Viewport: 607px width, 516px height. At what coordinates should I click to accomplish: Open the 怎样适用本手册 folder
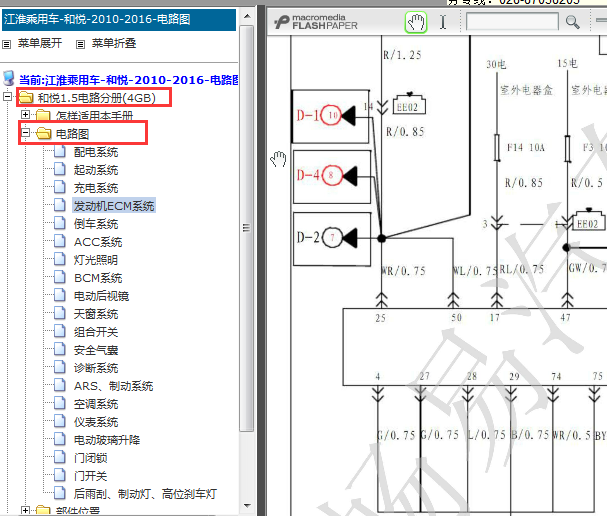tap(94, 115)
